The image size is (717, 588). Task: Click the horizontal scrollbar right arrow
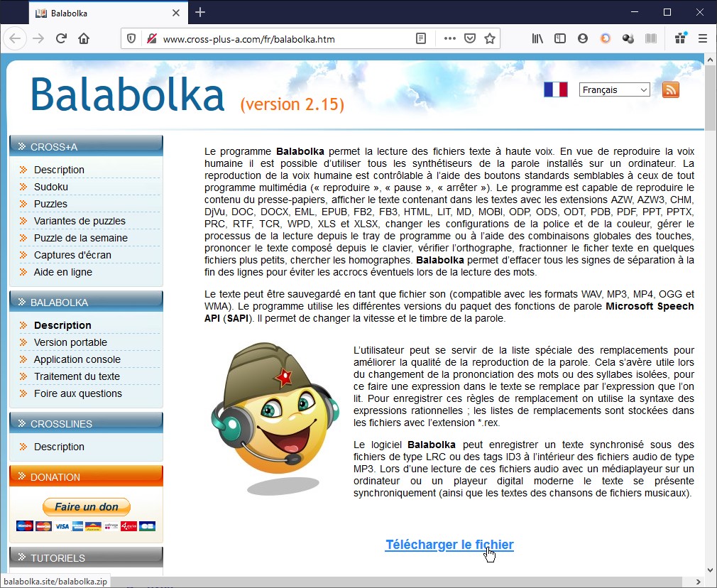pos(699,582)
